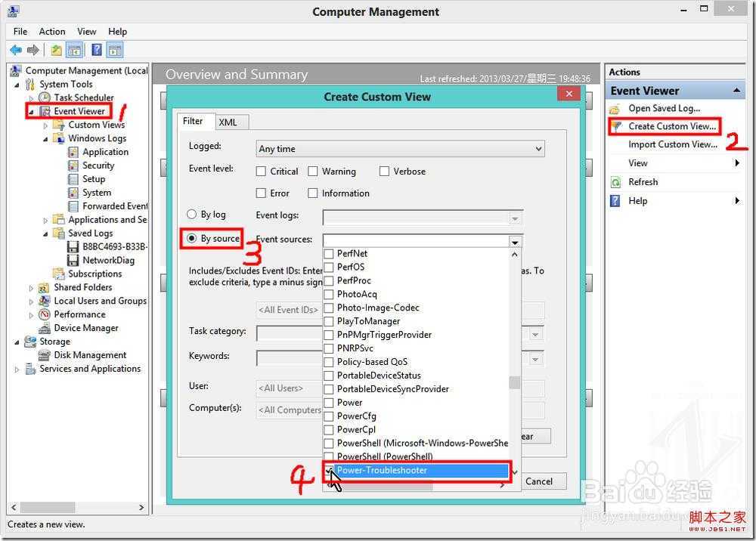Image resolution: width=756 pixels, height=541 pixels.
Task: Click the Subscriptions icon in tree
Action: (59, 274)
